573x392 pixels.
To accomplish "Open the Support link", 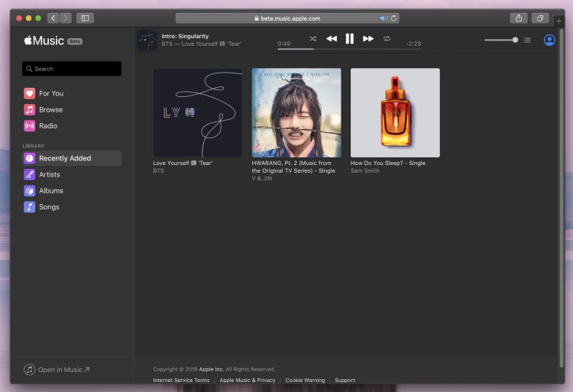I will pos(345,380).
